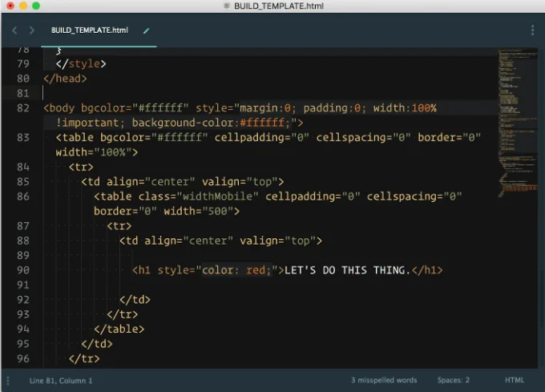Click the </td> tag on line 95

tap(97, 344)
